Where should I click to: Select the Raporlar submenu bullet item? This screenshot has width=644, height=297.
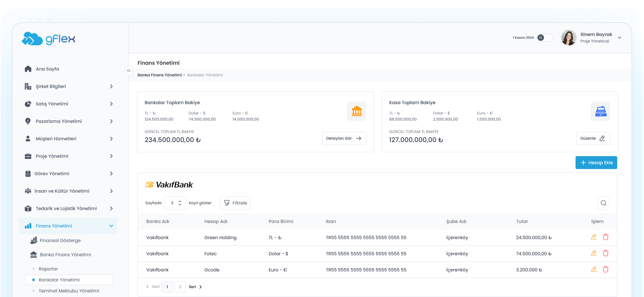click(48, 269)
